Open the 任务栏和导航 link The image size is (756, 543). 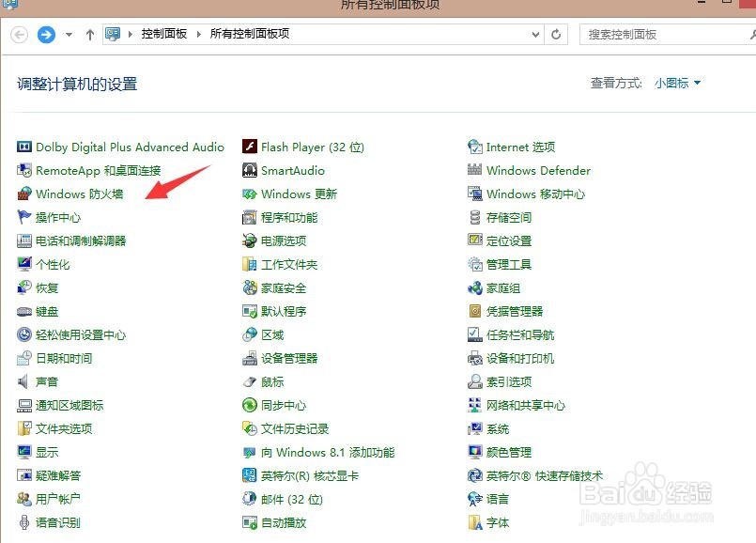point(520,335)
